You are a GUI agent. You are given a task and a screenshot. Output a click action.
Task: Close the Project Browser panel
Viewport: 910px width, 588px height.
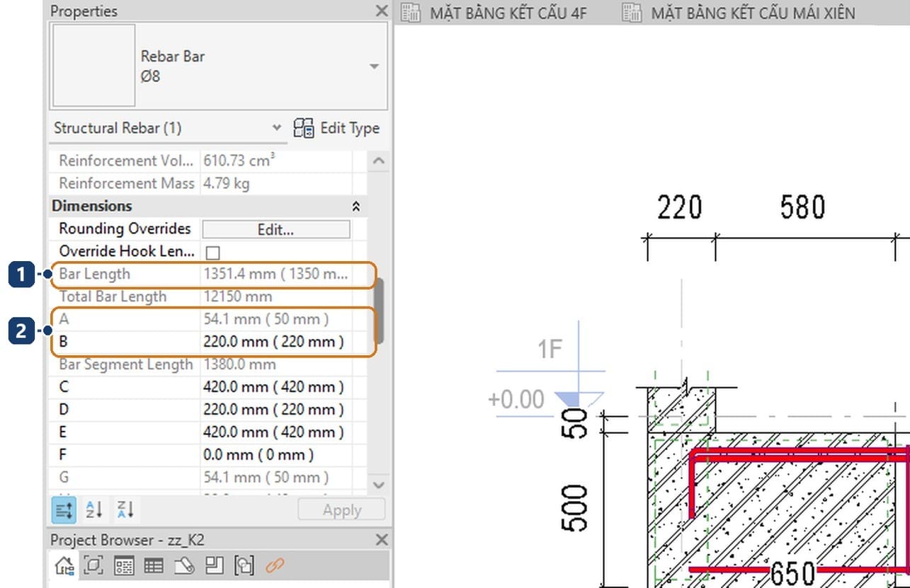381,540
